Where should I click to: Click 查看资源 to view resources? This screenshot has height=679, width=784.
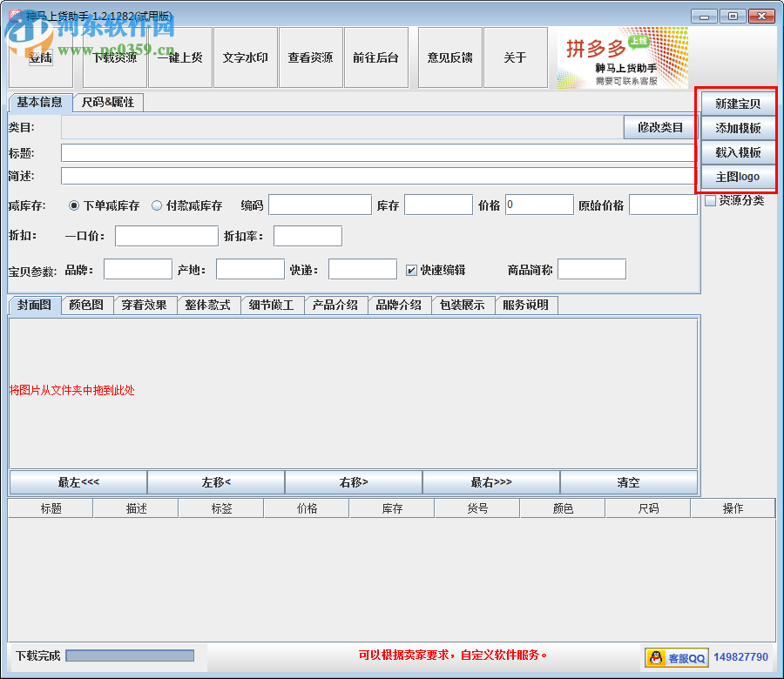(x=310, y=57)
